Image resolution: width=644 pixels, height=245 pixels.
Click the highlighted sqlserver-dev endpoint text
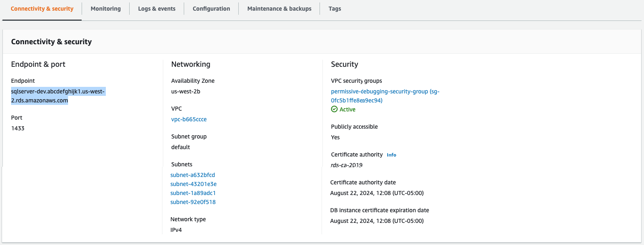tap(58, 96)
